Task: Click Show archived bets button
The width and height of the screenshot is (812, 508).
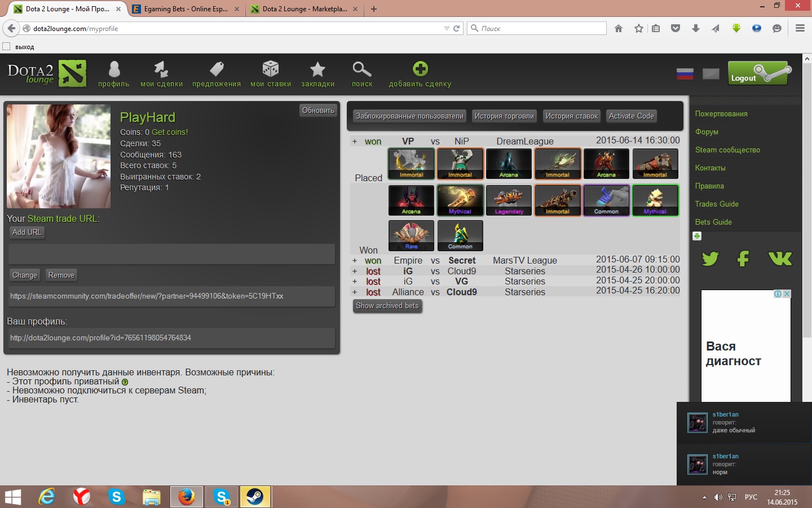Action: click(x=387, y=306)
